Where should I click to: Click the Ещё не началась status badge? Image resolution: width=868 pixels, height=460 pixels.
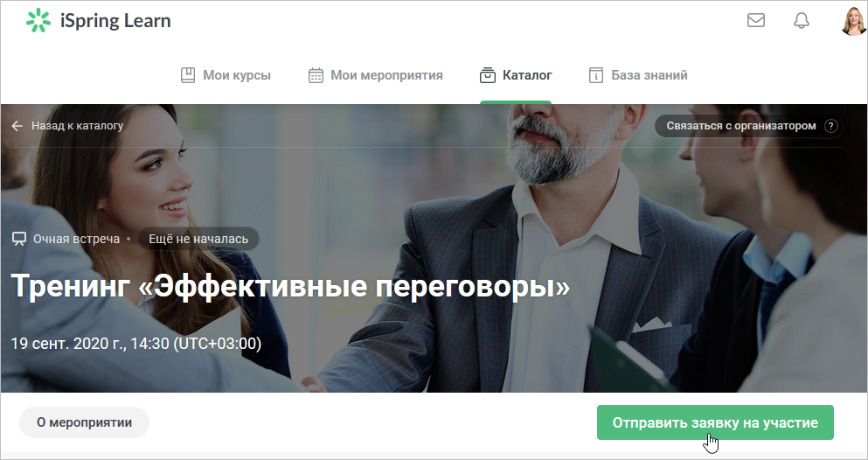(x=198, y=239)
